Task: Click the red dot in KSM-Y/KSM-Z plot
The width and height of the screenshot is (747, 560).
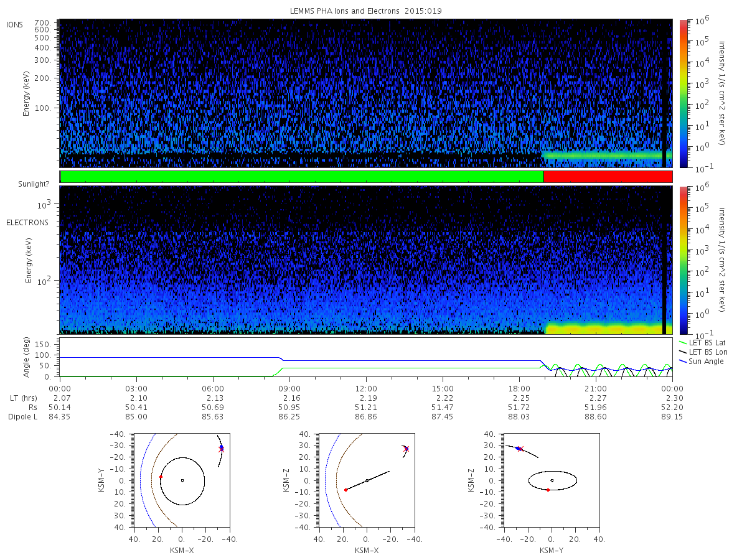Action: click(548, 490)
